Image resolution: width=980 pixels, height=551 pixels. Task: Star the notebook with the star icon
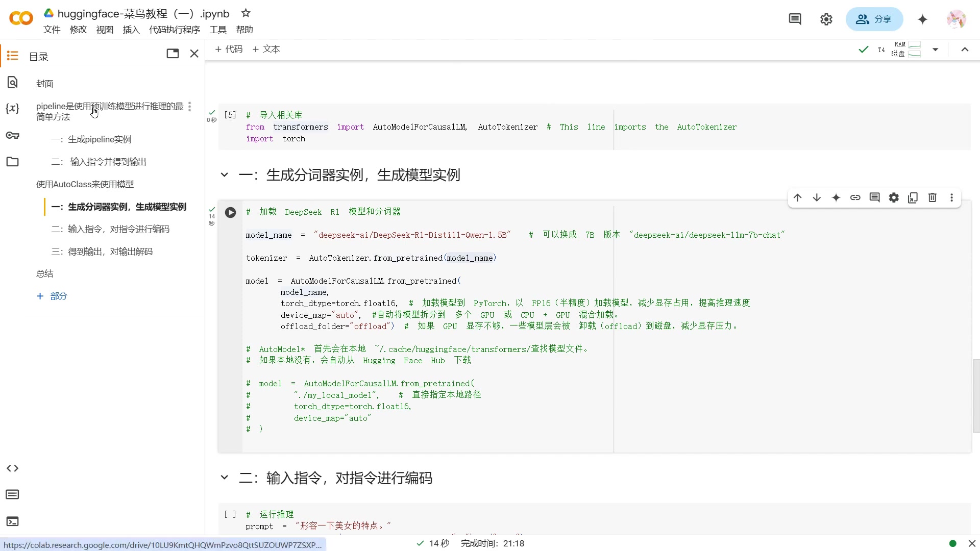pos(246,13)
